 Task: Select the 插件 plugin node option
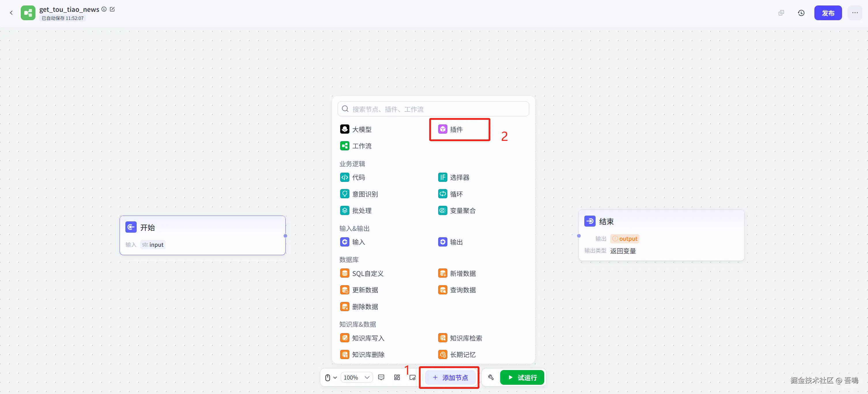[x=456, y=130]
